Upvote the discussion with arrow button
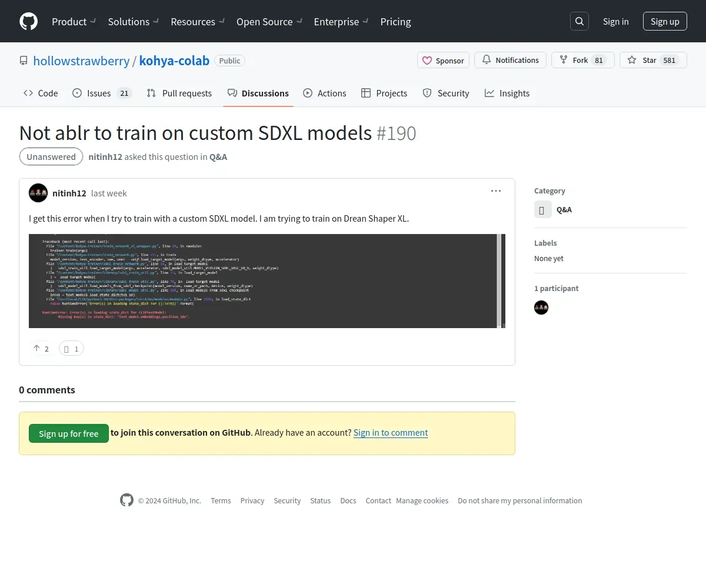706x588 pixels. click(41, 349)
